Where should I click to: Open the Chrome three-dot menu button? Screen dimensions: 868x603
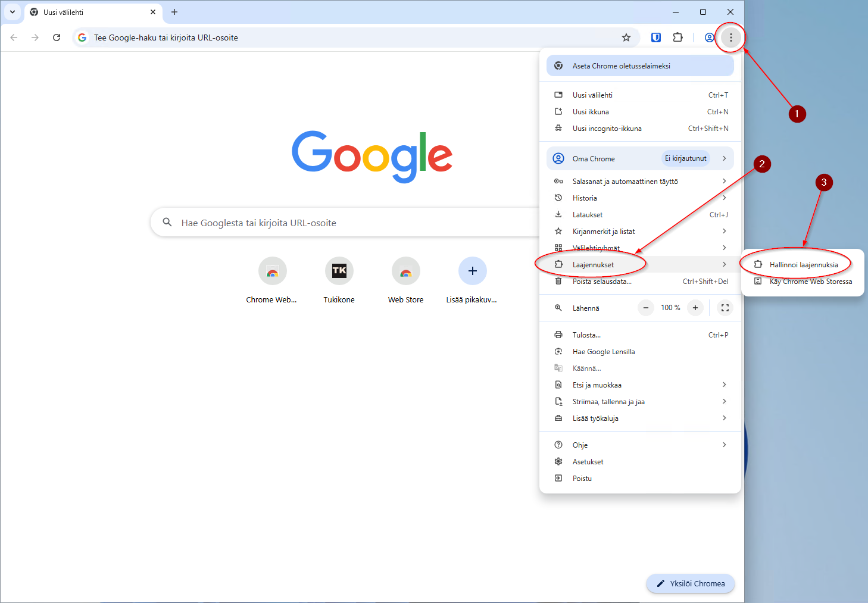[730, 38]
